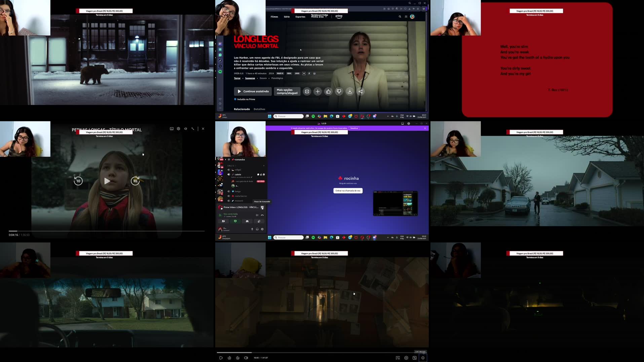Open picture-in-picture icon in the bottom hallway player
The image size is (644, 362).
pyautogui.click(x=415, y=358)
